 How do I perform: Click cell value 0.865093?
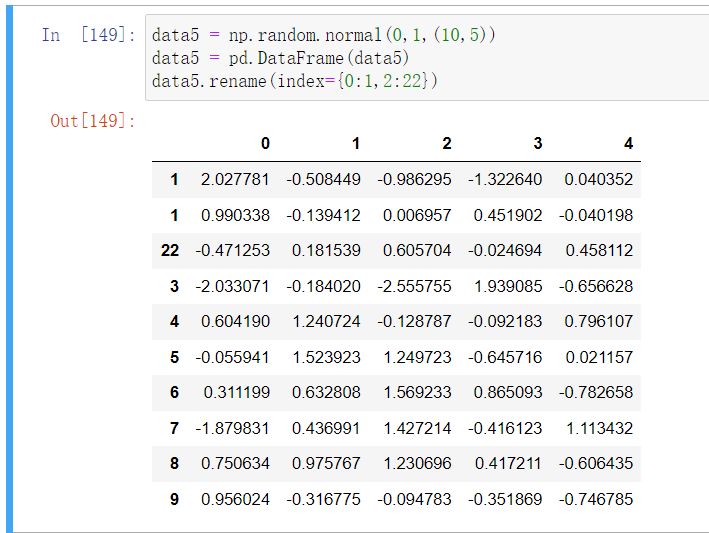point(508,392)
